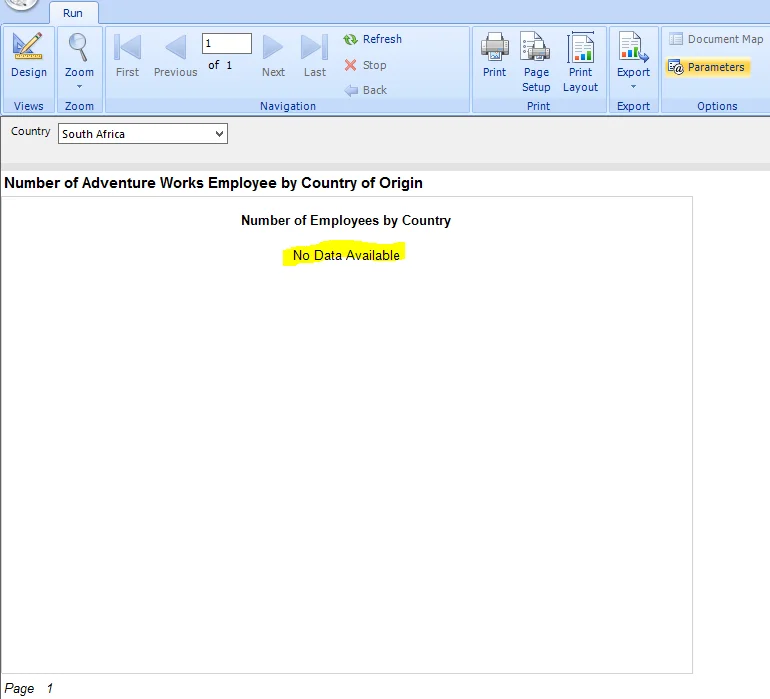This screenshot has width=770, height=699.
Task: Click the 'Page 1' footer text
Action: (28, 689)
